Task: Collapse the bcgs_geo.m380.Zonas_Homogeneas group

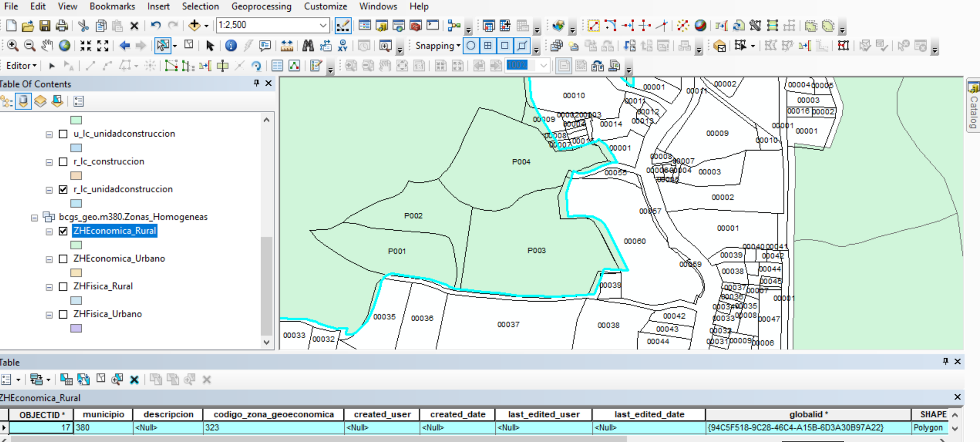Action: click(x=34, y=217)
